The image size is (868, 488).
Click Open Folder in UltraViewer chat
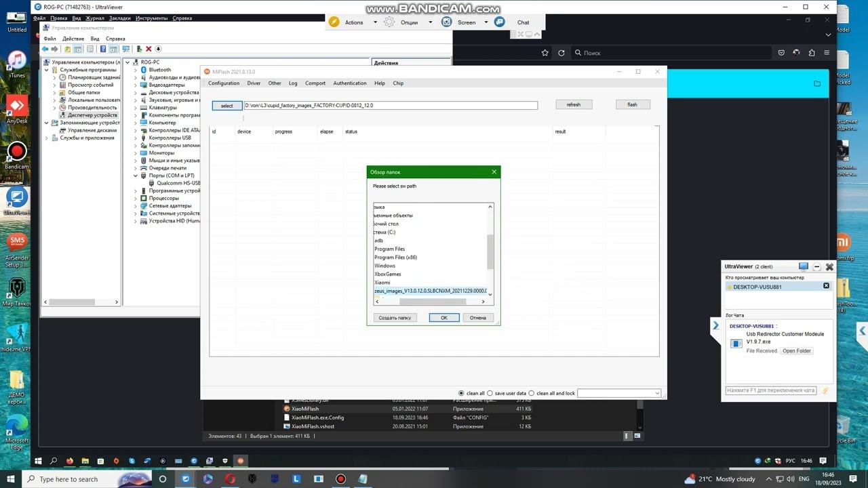(x=797, y=351)
